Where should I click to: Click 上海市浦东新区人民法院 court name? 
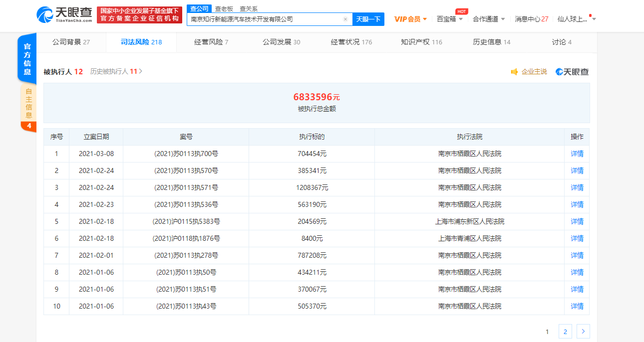tap(470, 222)
